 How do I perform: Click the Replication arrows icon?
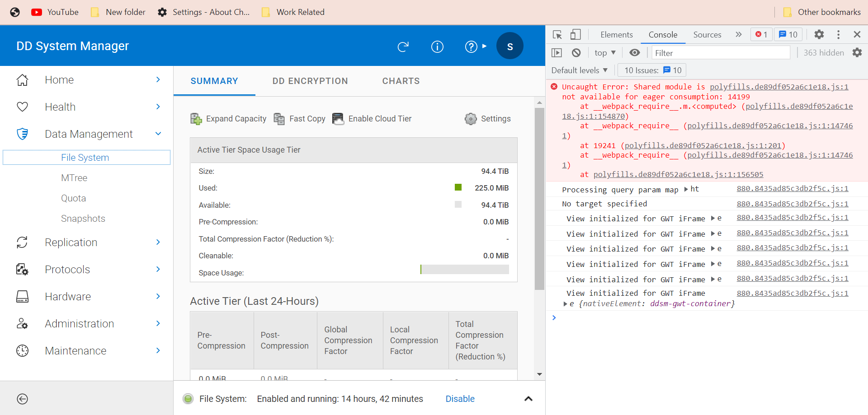tap(22, 242)
